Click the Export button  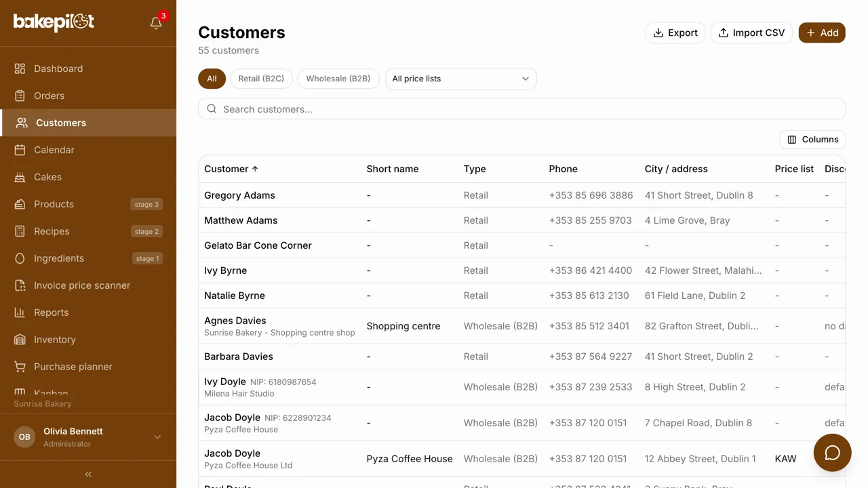675,33
